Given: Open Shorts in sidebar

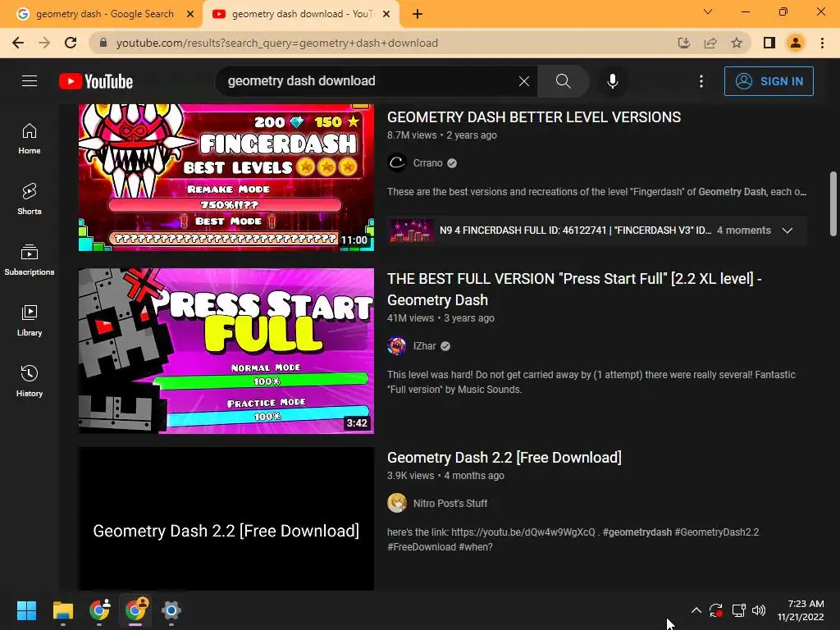Looking at the screenshot, I should pyautogui.click(x=30, y=199).
